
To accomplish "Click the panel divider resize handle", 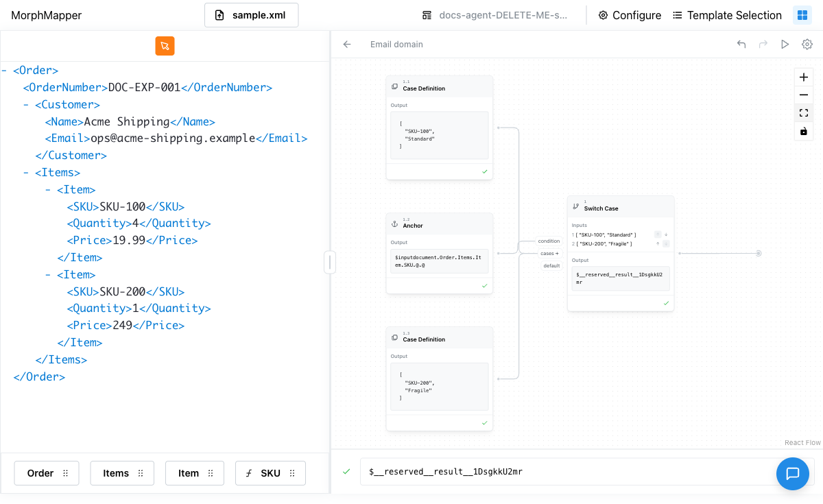I will click(x=330, y=262).
